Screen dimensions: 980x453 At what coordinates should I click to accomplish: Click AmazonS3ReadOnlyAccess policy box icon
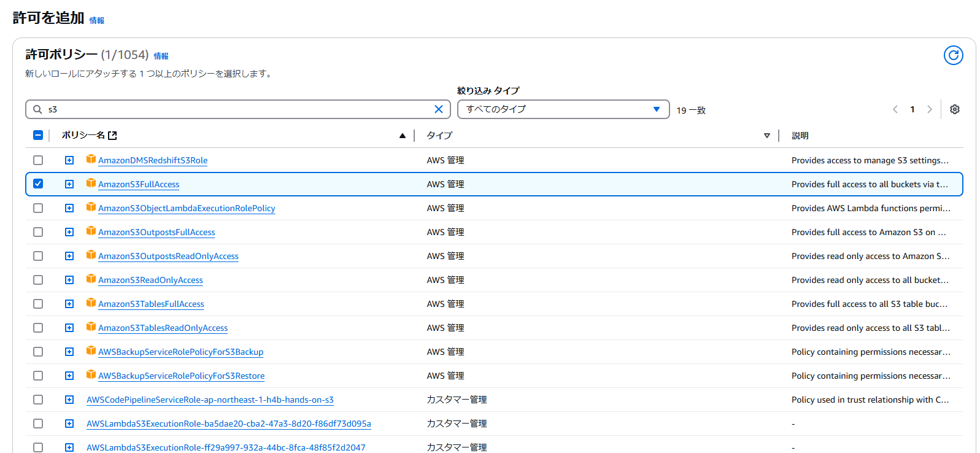[91, 279]
